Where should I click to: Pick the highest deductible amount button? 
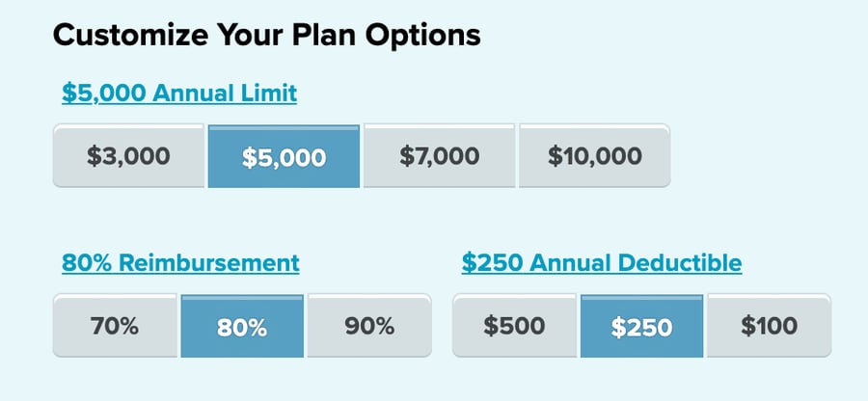click(515, 327)
